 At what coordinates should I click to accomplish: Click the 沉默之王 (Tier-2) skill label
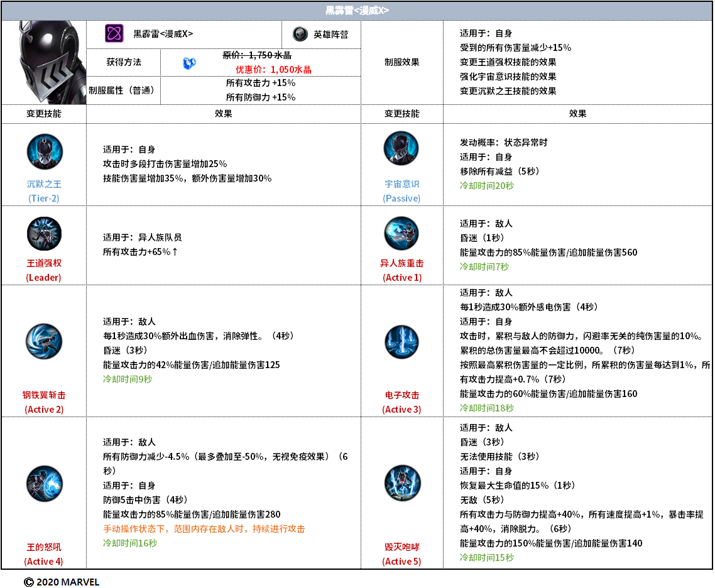(44, 191)
